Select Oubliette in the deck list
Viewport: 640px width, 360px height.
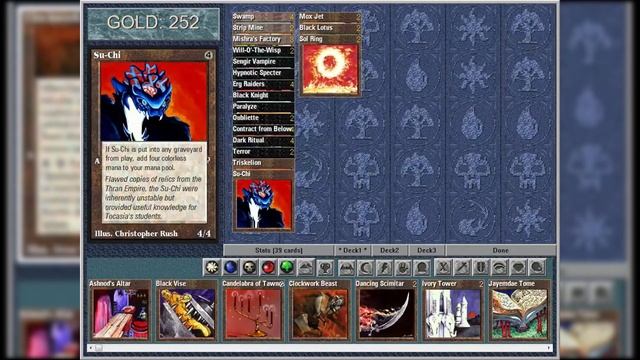click(263, 118)
